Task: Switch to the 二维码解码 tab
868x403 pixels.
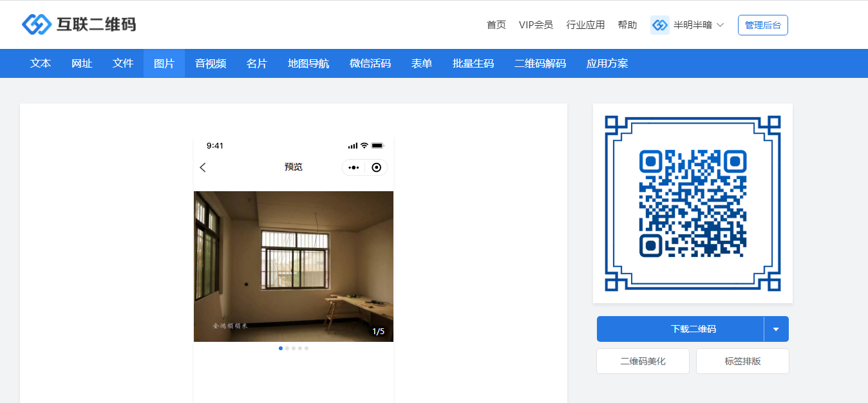Action: click(x=540, y=63)
